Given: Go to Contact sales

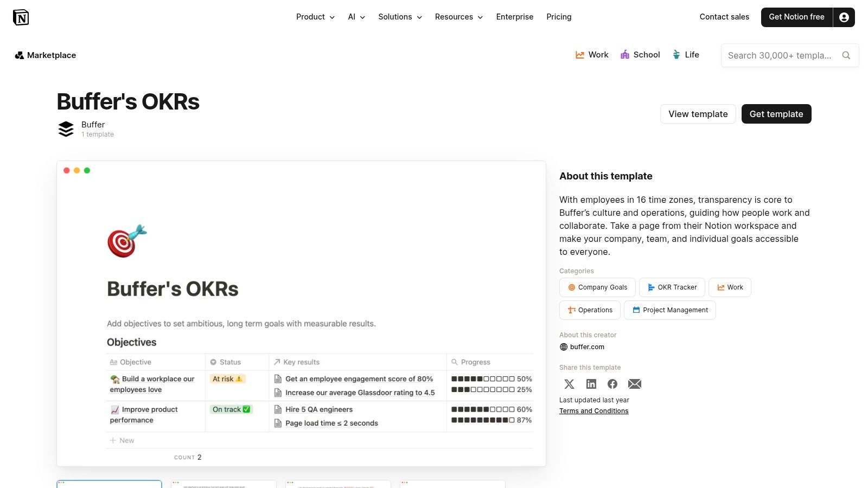Looking at the screenshot, I should click(x=724, y=17).
